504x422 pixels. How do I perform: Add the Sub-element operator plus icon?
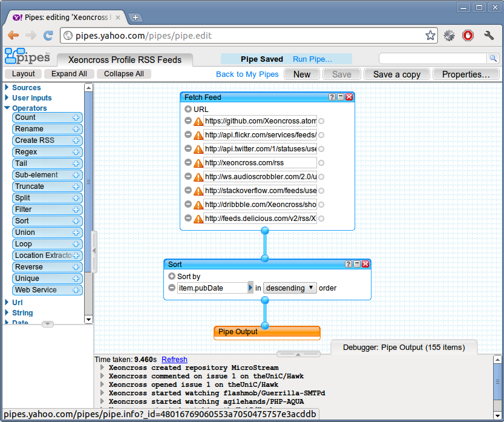pyautogui.click(x=76, y=175)
